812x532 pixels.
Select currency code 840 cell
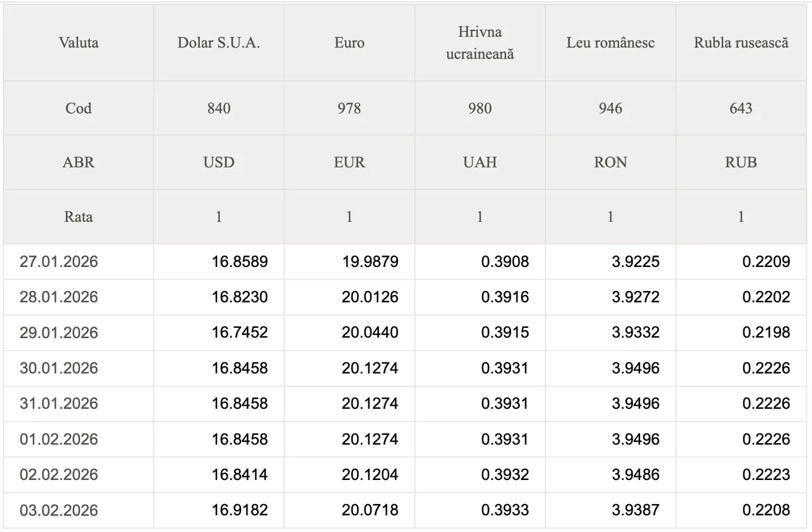[218, 108]
